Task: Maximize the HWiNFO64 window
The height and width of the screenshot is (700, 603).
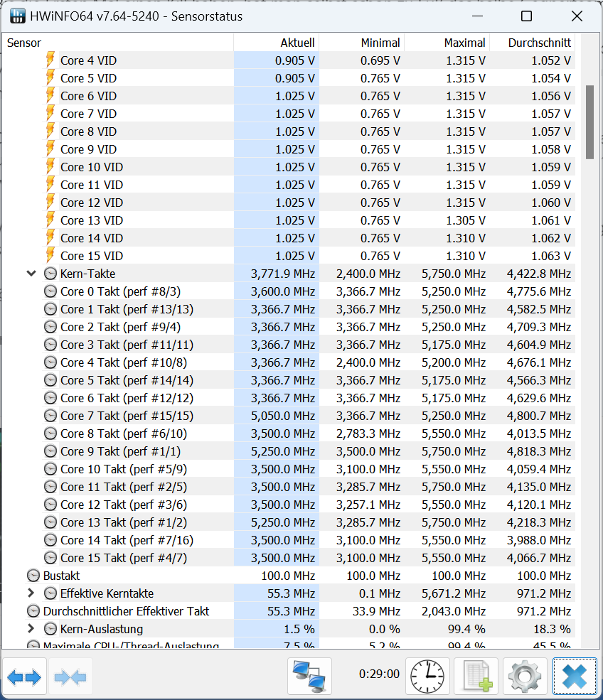Action: pyautogui.click(x=527, y=16)
